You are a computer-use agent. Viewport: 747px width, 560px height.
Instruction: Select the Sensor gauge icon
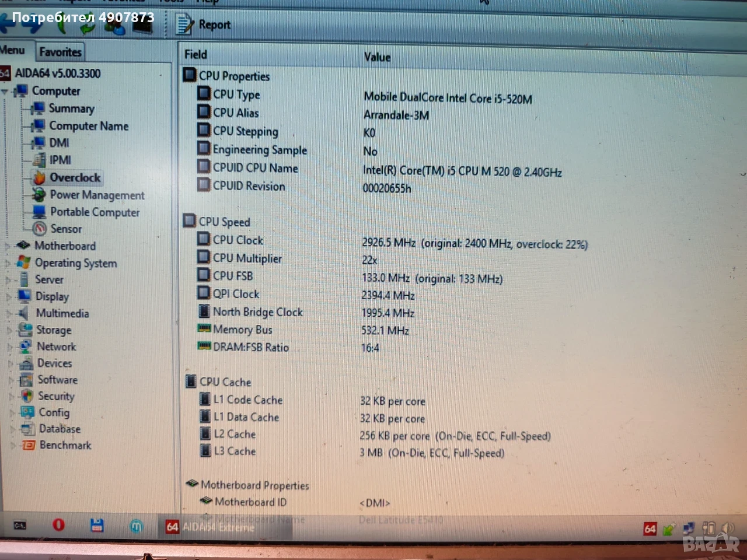click(x=40, y=229)
